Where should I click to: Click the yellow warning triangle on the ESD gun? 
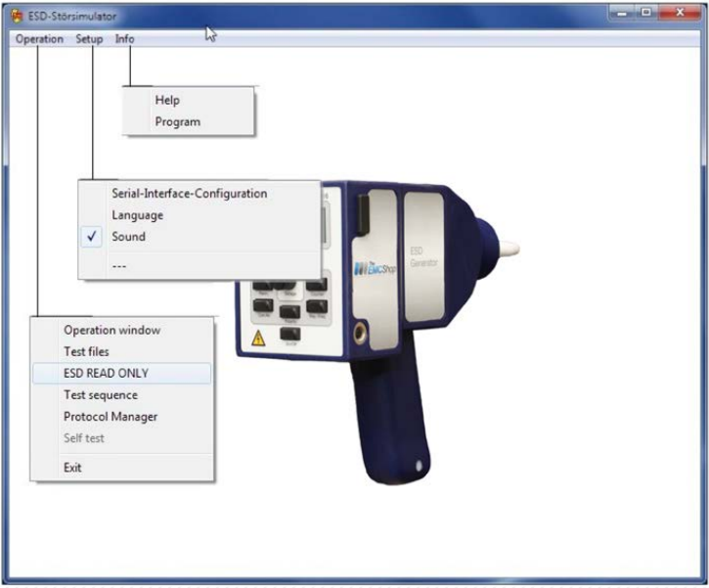coord(258,338)
